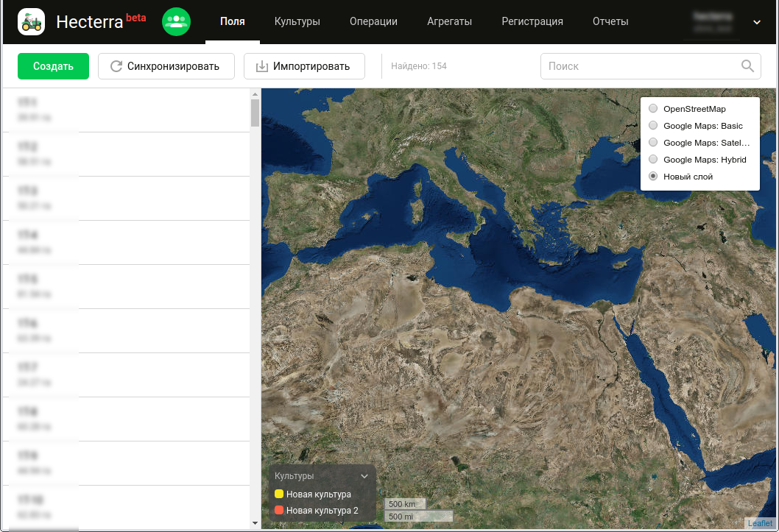Go to the Отчеты tab

point(610,22)
